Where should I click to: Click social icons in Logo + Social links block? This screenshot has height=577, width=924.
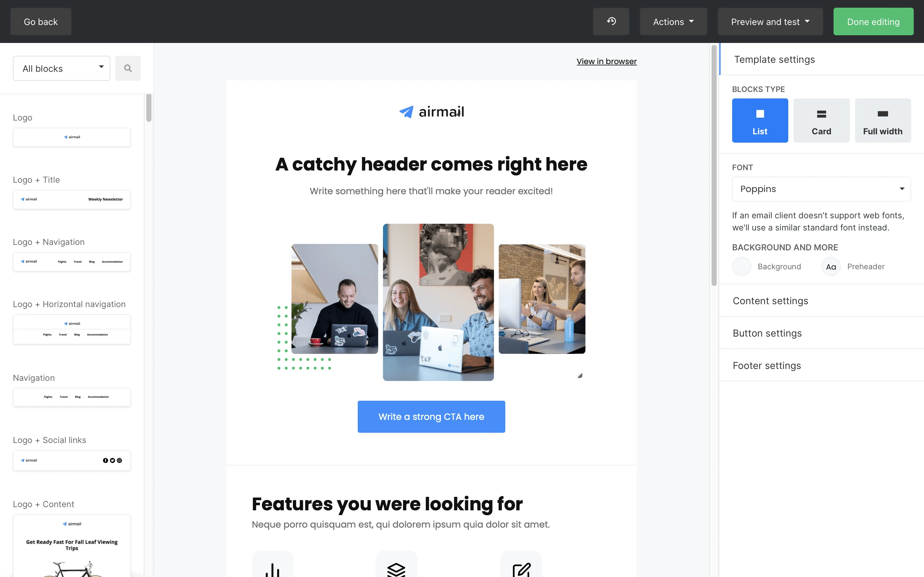click(x=112, y=460)
